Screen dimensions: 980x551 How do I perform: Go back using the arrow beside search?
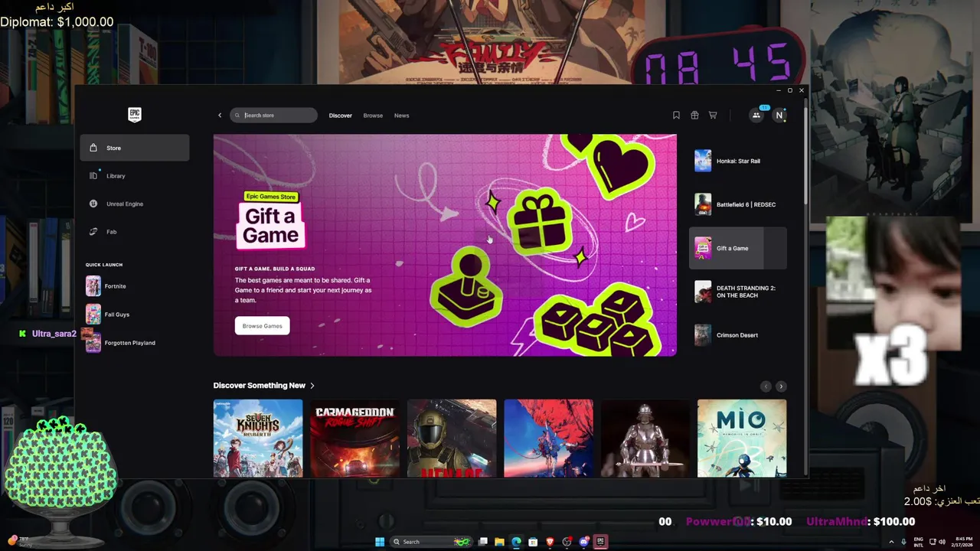coord(220,116)
